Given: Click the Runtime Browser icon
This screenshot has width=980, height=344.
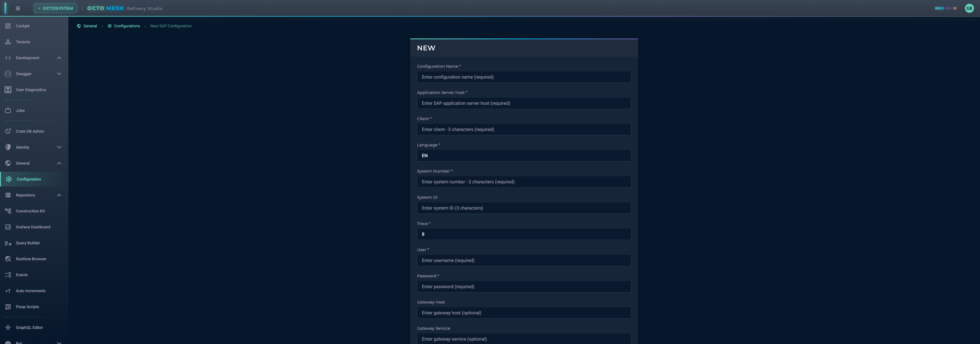Looking at the screenshot, I should pos(8,259).
